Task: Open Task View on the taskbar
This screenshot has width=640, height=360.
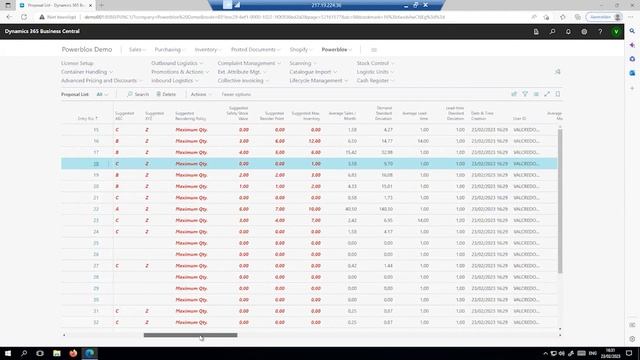Action: coord(40,353)
